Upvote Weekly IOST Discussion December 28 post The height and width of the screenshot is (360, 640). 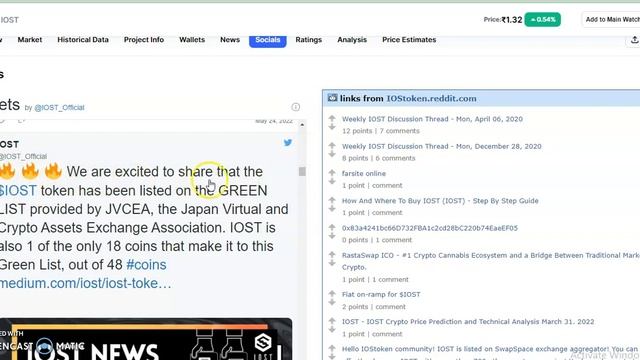332,145
